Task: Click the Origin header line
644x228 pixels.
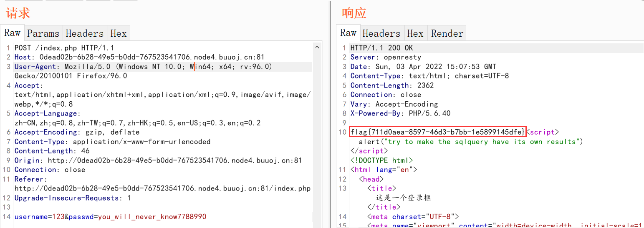Action: coord(158,160)
